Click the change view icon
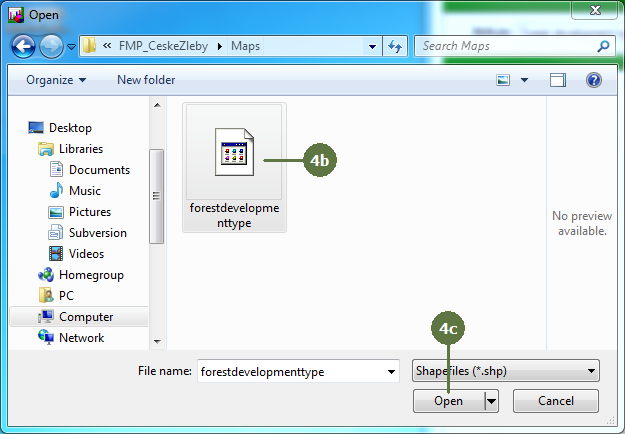The image size is (625, 434). point(502,80)
